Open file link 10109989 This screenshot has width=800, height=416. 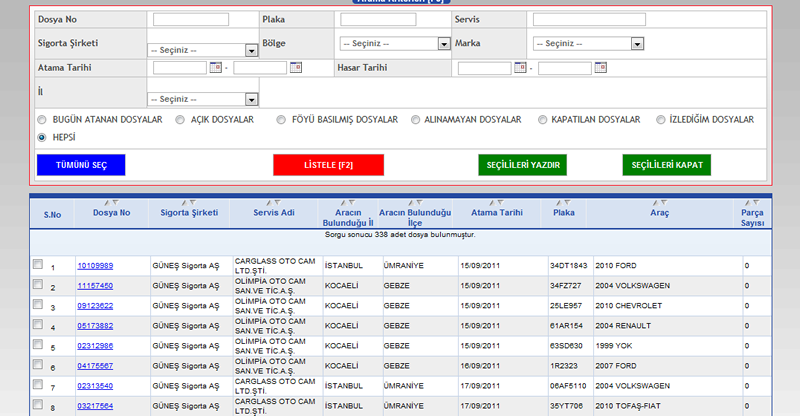[x=95, y=266]
